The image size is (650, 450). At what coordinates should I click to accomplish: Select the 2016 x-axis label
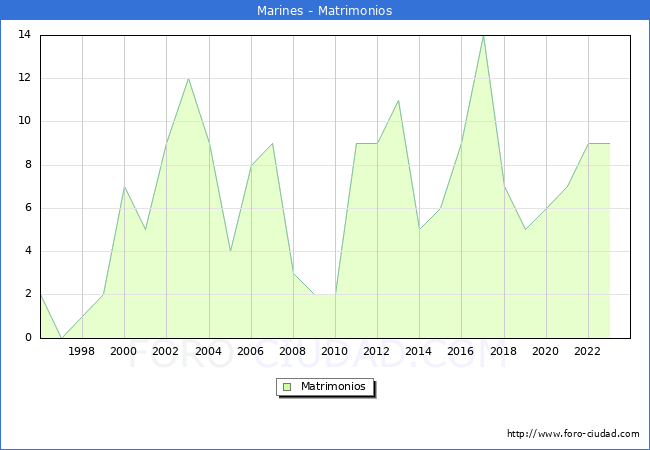[x=462, y=351]
